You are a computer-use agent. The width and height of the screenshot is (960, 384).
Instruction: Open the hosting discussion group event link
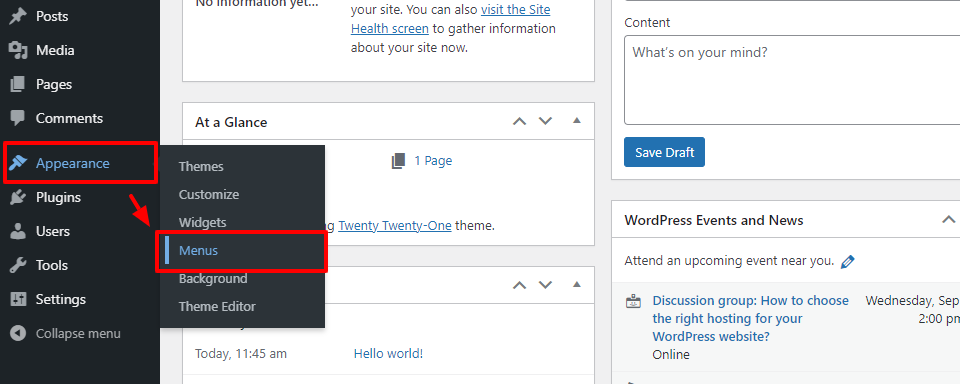click(x=751, y=318)
